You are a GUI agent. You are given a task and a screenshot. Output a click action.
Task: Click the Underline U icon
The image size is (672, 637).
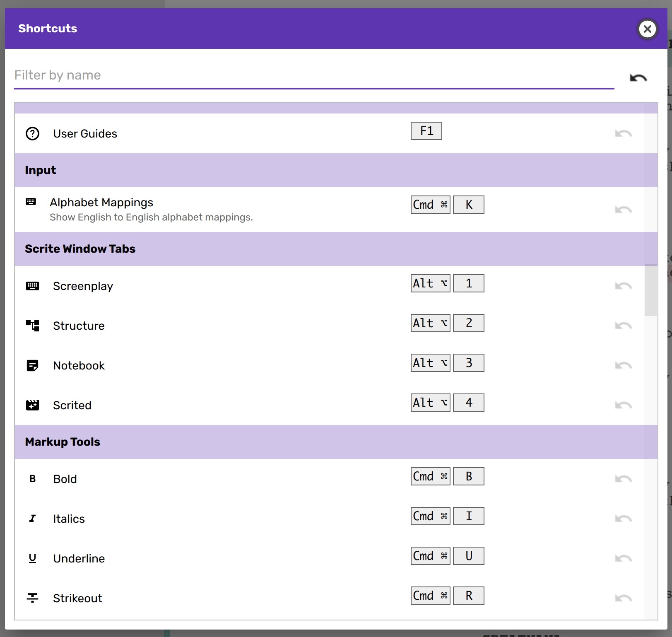[x=32, y=558]
